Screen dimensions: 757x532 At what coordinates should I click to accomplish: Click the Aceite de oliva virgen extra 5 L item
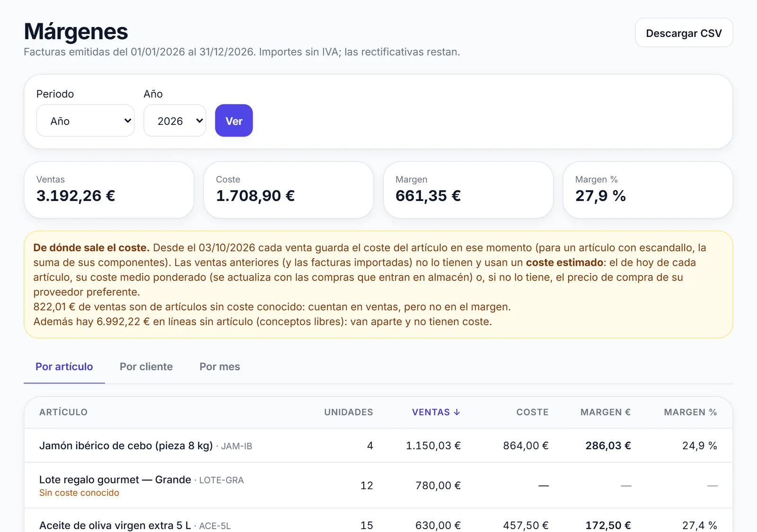(x=115, y=525)
